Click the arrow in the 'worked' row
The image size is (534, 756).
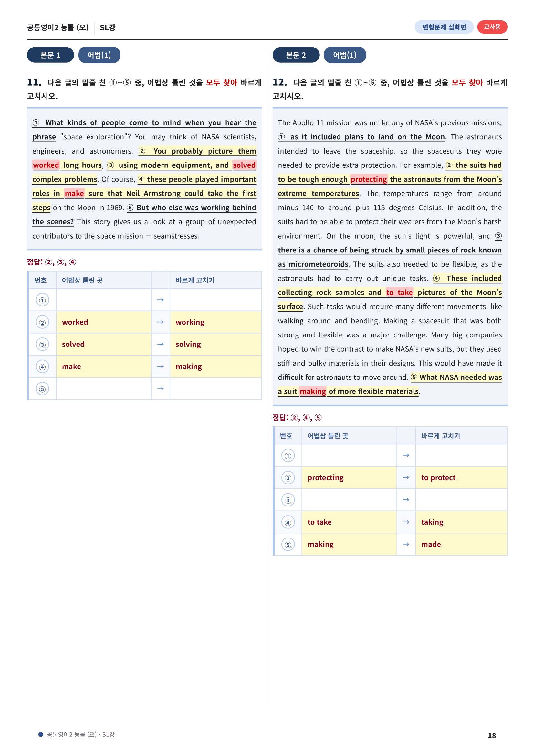161,322
